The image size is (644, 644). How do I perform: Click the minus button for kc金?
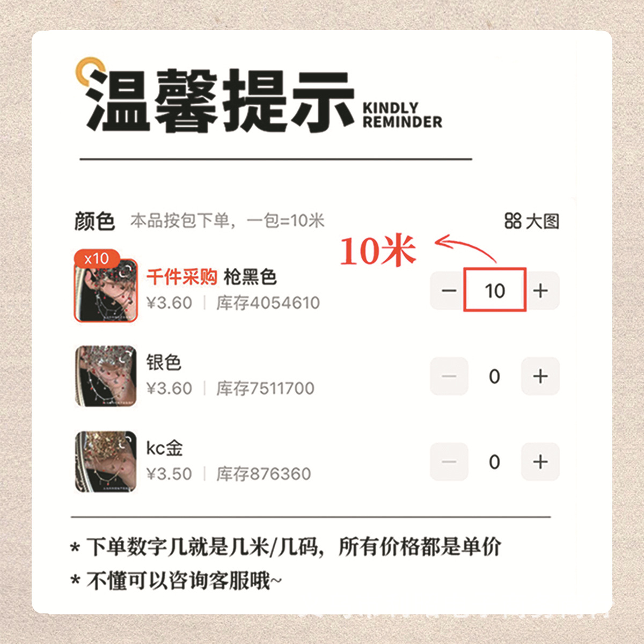click(449, 462)
